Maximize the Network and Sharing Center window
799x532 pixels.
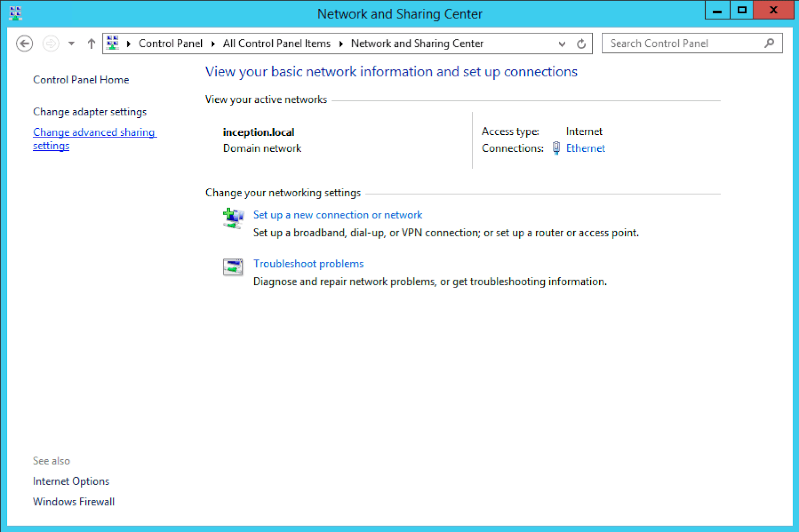pos(742,10)
